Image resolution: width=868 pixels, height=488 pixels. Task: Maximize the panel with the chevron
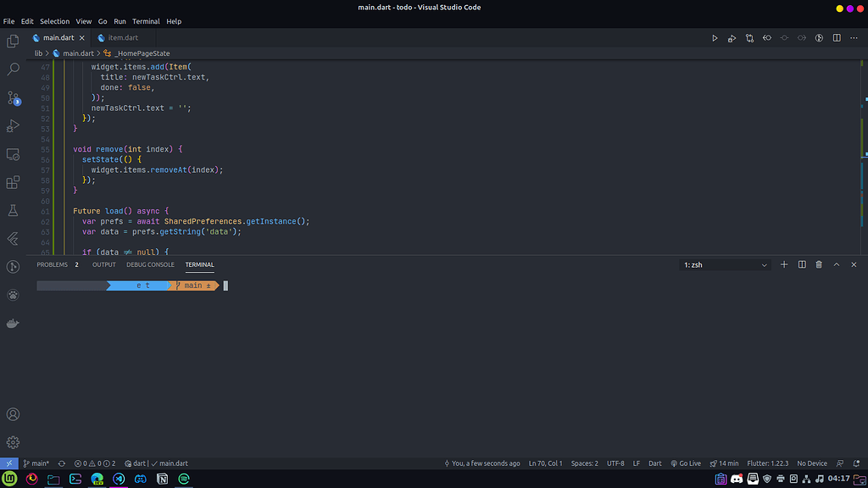pyautogui.click(x=836, y=264)
